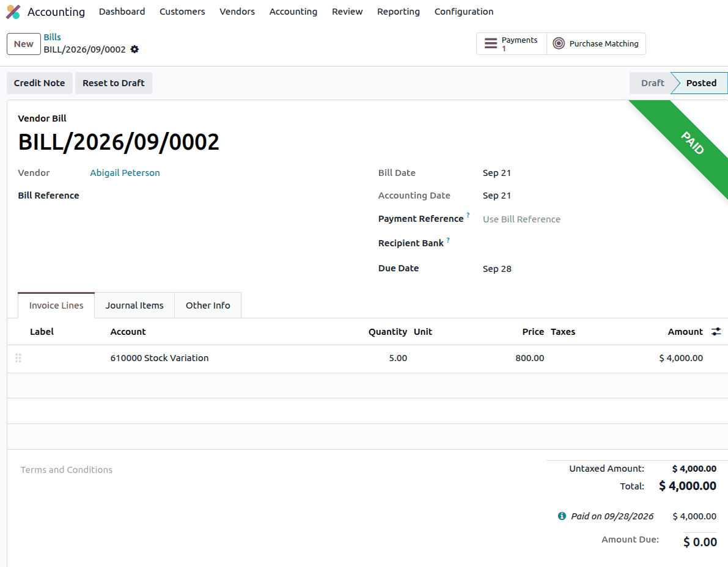The image size is (728, 567).
Task: Open the Review menu
Action: [x=347, y=12]
